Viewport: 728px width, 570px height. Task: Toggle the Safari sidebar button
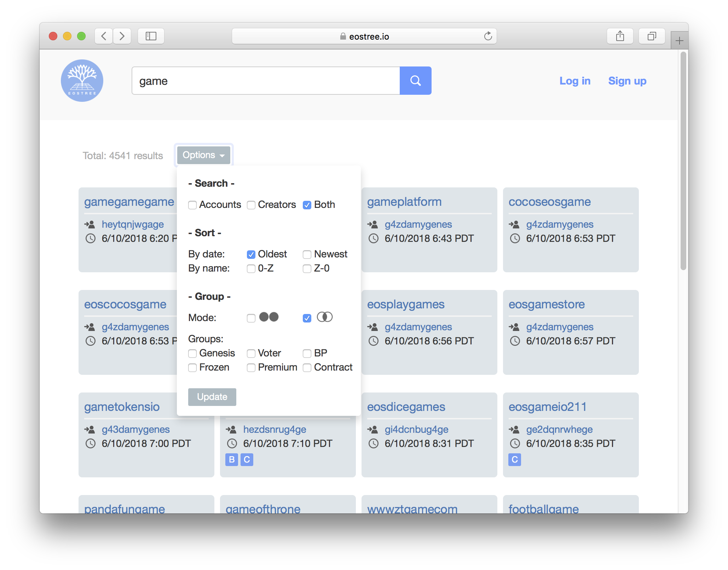pos(151,36)
